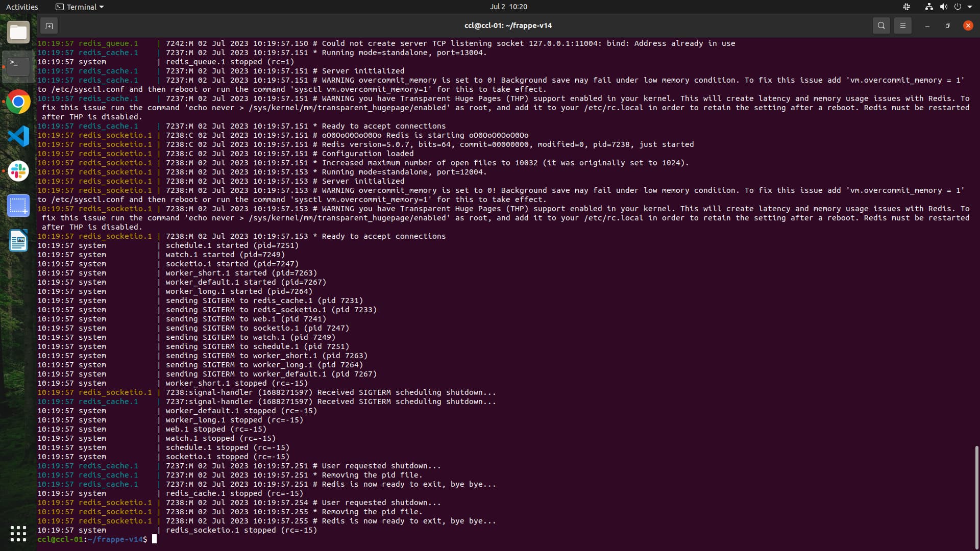Click the line 'schedule.1 stopped (rc=-15)'
Screen dimensions: 980x551
tap(228, 447)
